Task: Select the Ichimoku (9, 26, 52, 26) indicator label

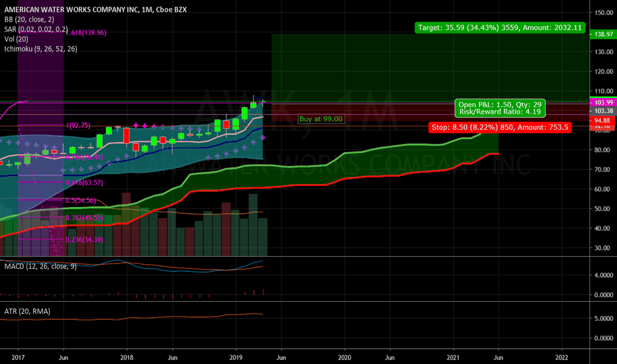Action: point(40,49)
